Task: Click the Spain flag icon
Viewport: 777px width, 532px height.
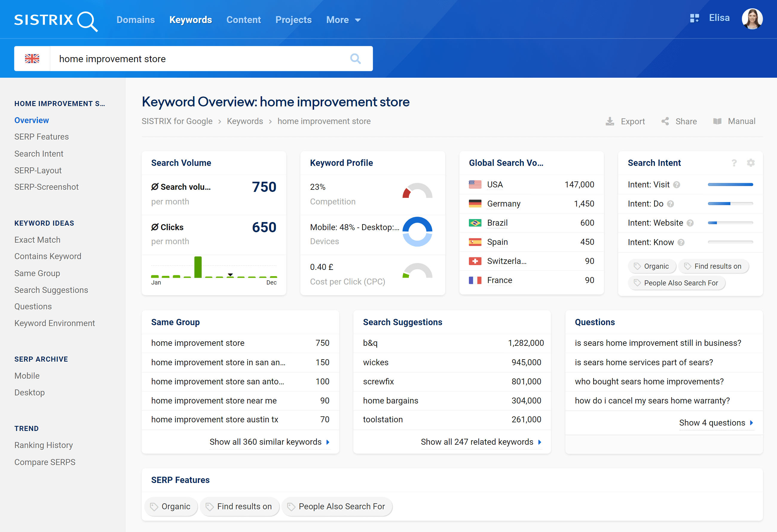Action: (x=475, y=242)
